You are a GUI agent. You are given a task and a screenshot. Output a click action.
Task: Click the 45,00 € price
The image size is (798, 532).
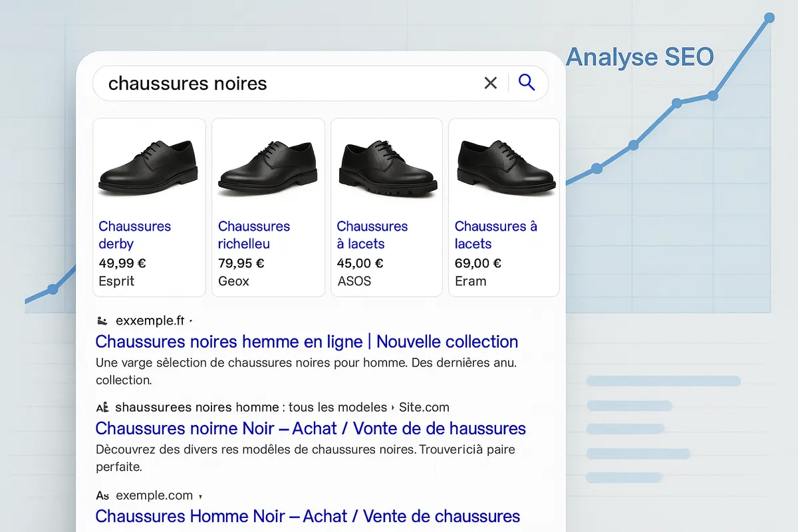coord(360,263)
